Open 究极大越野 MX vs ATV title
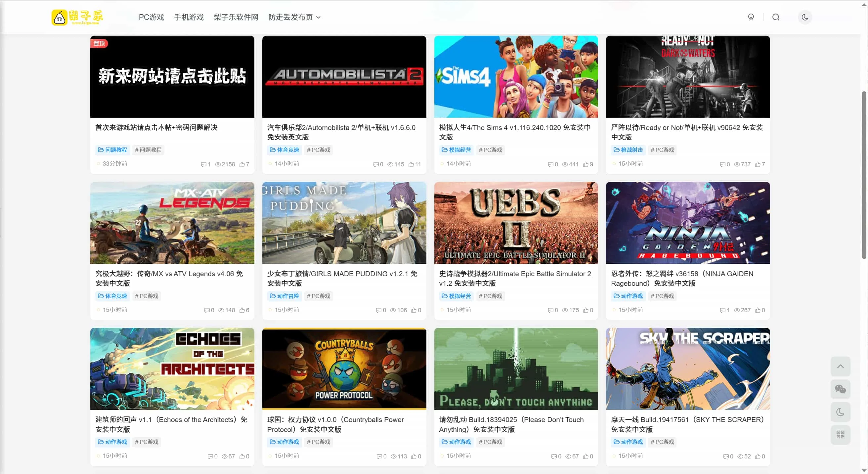 click(169, 278)
